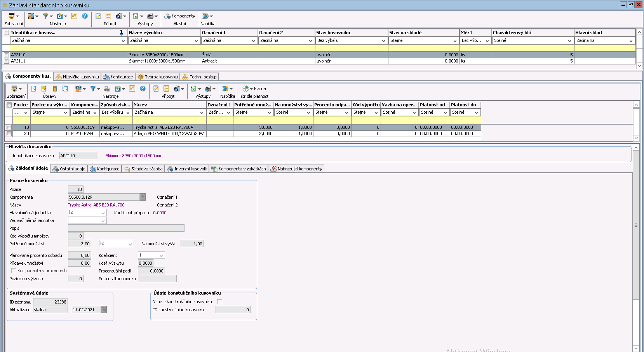
Task: Open the funnel filter tool in header toolbar
Action: coord(46,16)
